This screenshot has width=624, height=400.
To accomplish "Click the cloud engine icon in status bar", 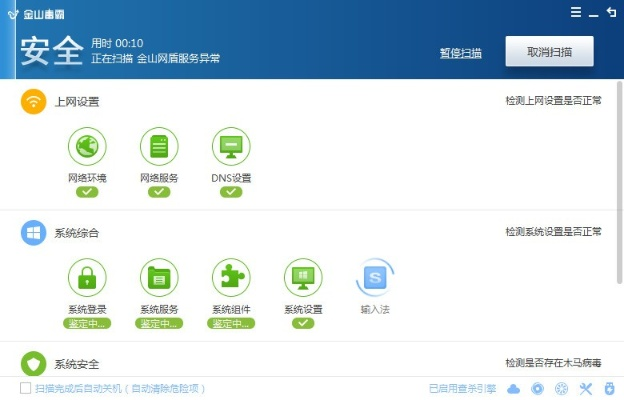I will tap(514, 388).
